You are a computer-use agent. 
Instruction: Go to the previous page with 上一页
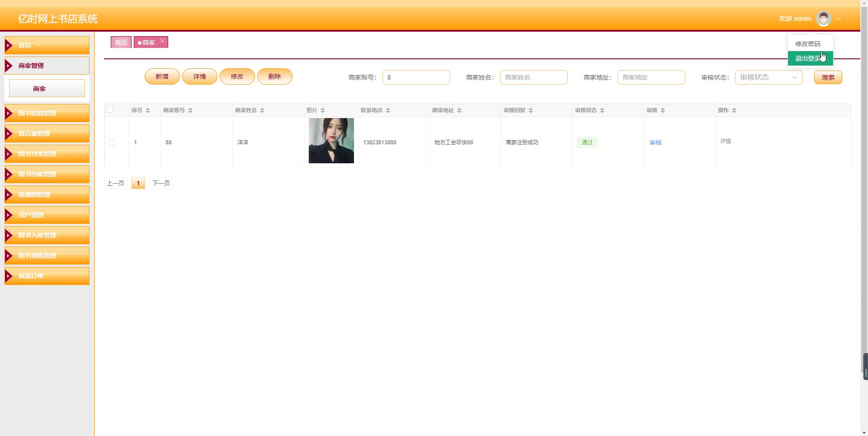click(x=115, y=183)
